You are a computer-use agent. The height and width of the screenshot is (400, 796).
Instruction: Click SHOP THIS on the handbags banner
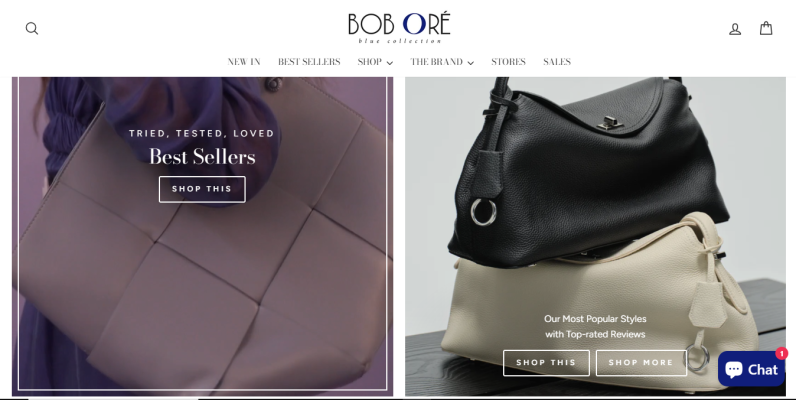(x=546, y=363)
